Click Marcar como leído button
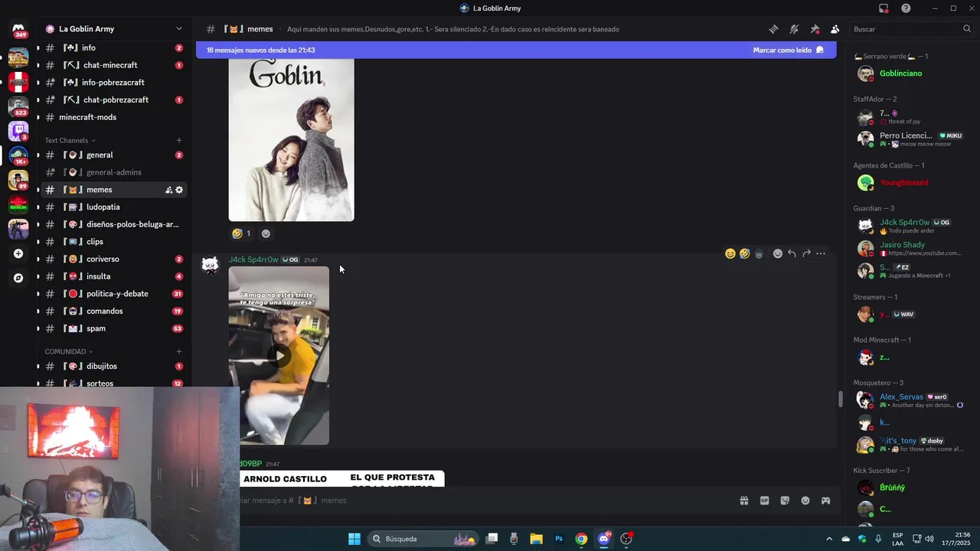Image resolution: width=980 pixels, height=551 pixels. coord(789,50)
